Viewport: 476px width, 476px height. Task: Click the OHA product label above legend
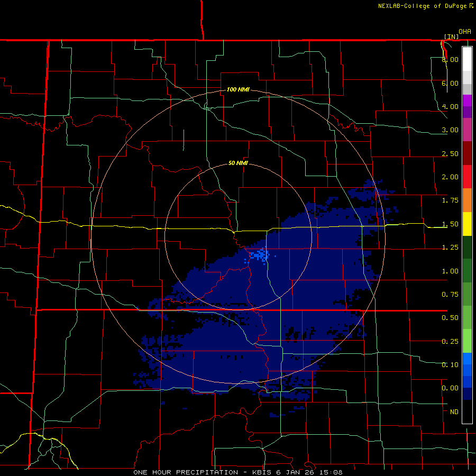coord(465,32)
